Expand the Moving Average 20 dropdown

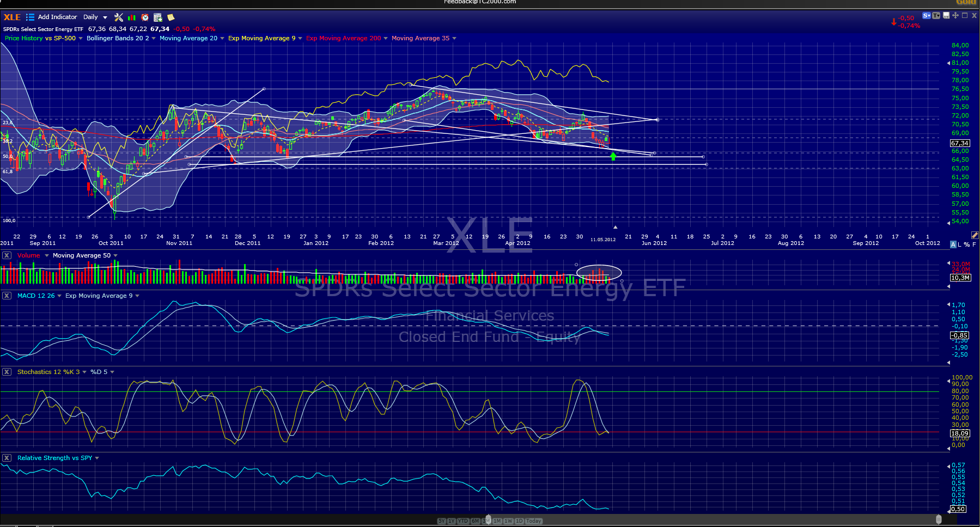222,38
